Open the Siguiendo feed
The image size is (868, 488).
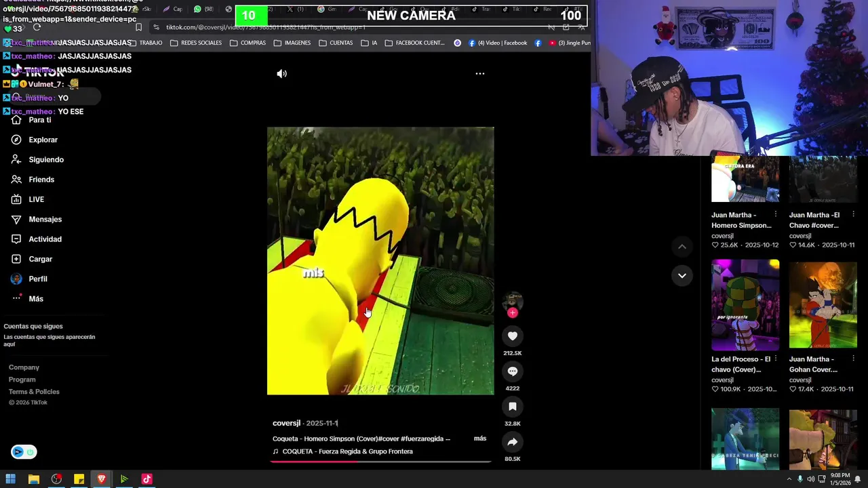point(37,159)
